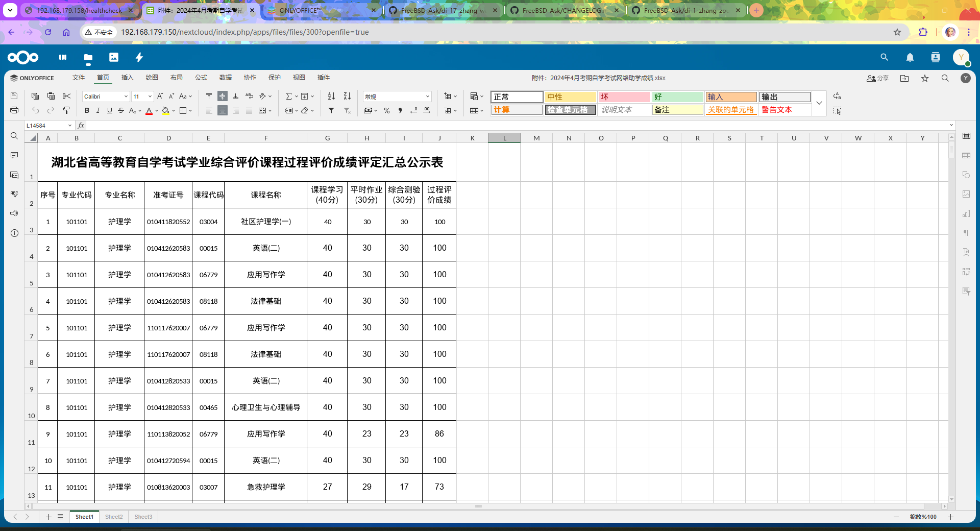Select the Sheet2 tab

(x=114, y=517)
